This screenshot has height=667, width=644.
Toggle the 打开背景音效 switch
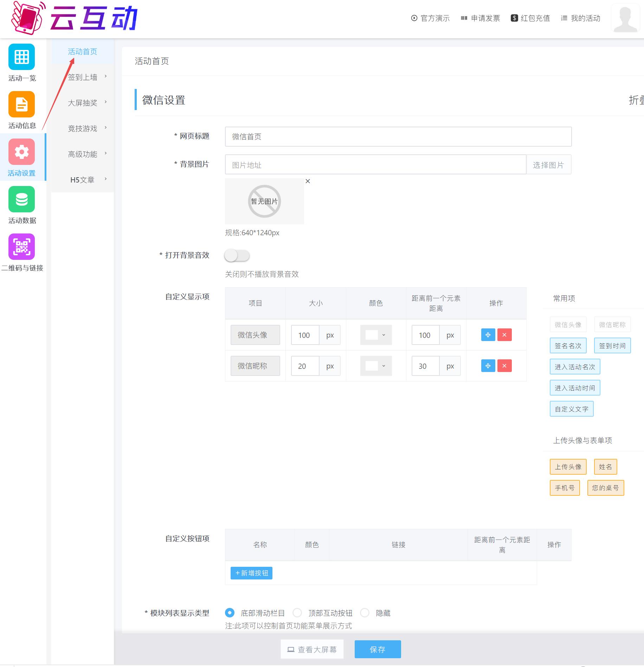[x=237, y=256]
